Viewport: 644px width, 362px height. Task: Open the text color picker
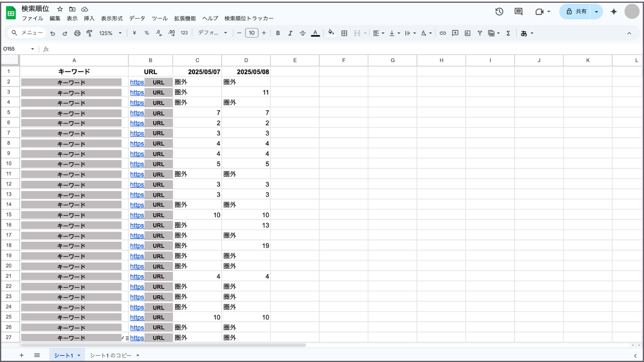pyautogui.click(x=316, y=33)
